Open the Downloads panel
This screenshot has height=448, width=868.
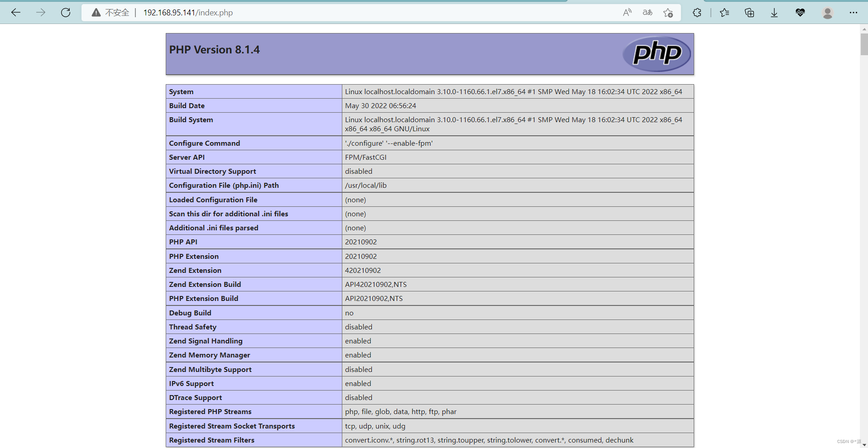[x=773, y=13]
